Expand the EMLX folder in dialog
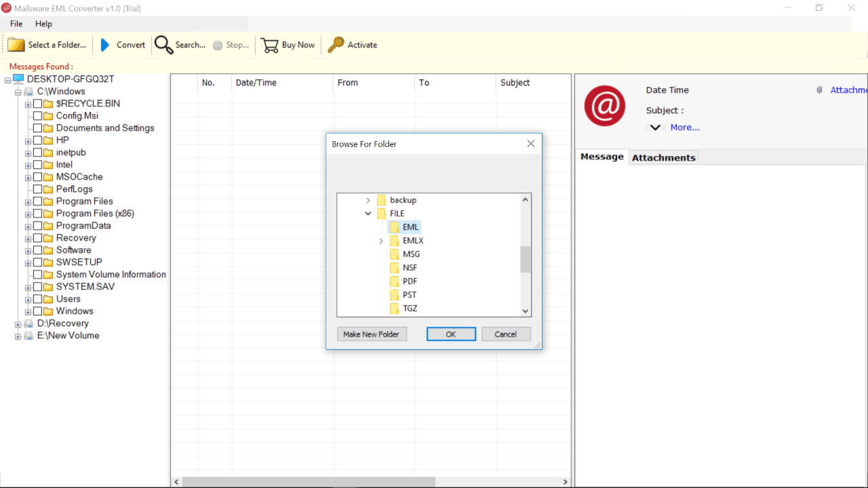This screenshot has height=488, width=868. pos(381,241)
